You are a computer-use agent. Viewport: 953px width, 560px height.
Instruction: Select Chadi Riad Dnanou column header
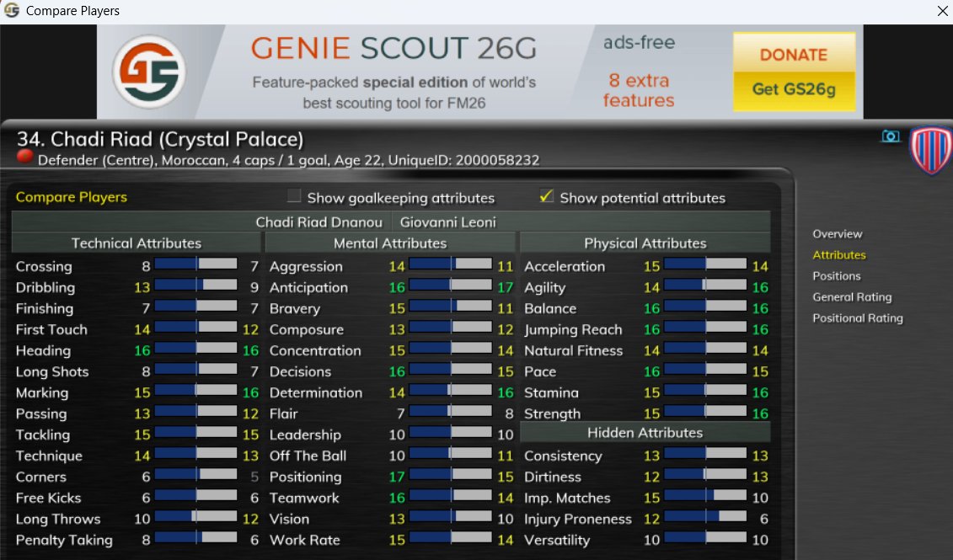tap(319, 222)
